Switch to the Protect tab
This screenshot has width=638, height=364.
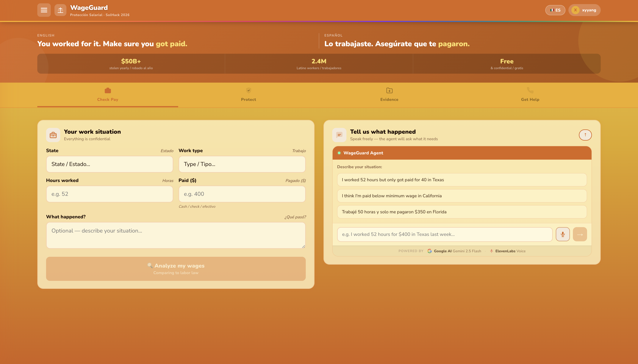(248, 95)
